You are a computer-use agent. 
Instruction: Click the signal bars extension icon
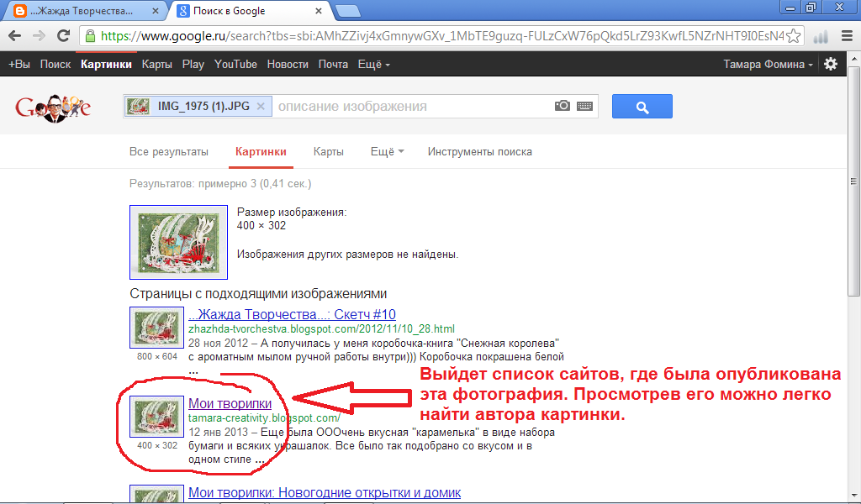(x=821, y=37)
